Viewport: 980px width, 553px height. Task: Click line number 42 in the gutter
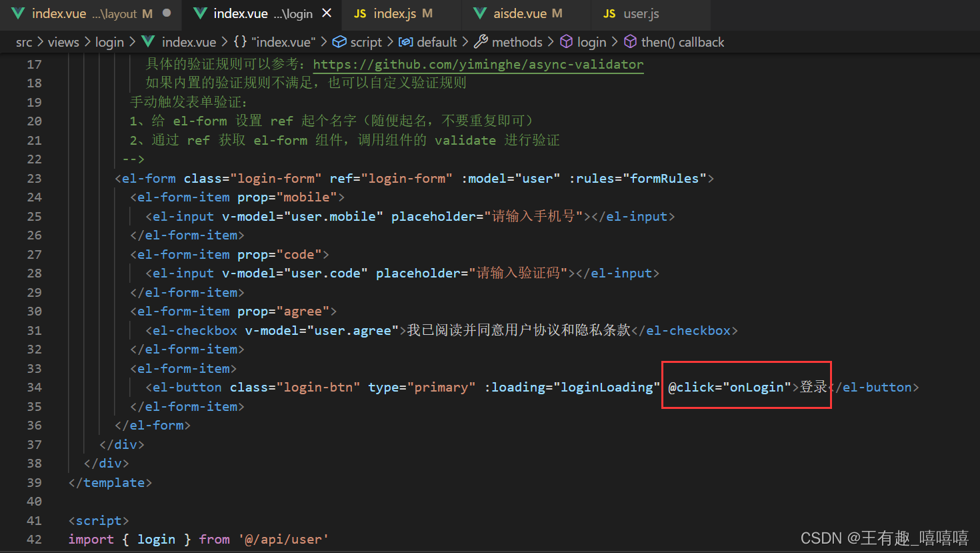pyautogui.click(x=34, y=540)
